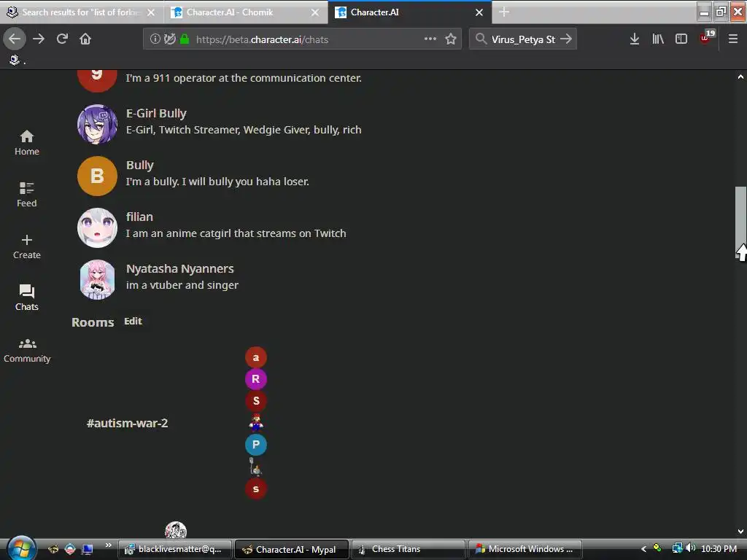Click the browser Back button
Viewport: 747px width, 560px height.
(x=15, y=39)
